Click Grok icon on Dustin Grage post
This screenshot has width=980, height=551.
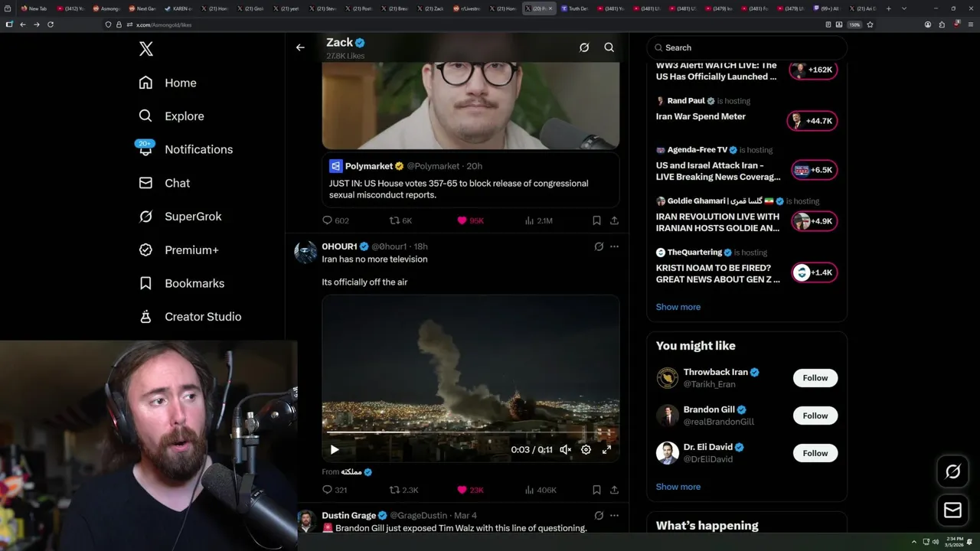click(599, 516)
